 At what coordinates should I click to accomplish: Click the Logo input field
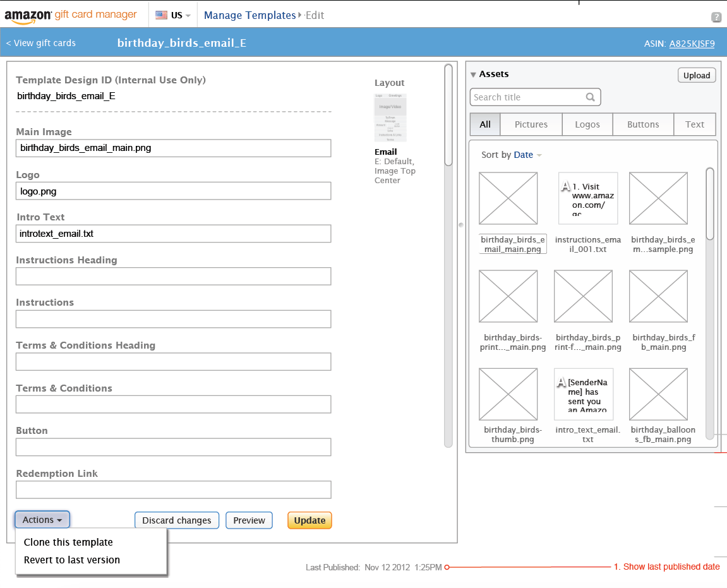pyautogui.click(x=174, y=191)
